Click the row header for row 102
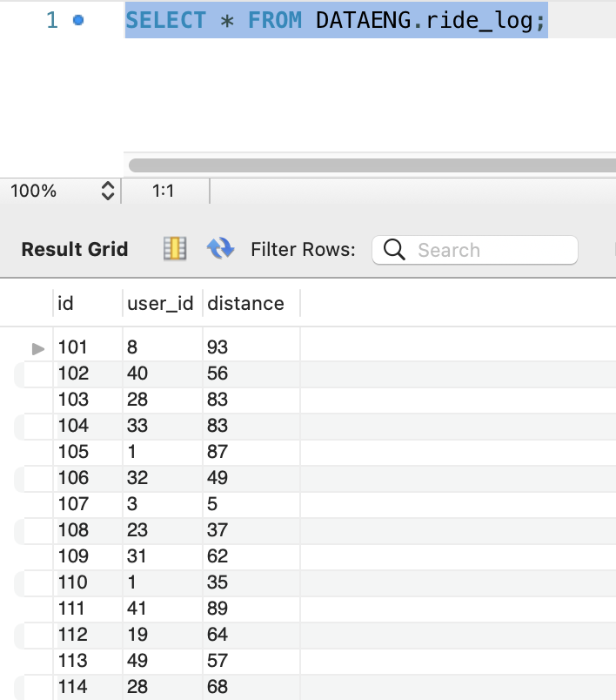 click(35, 374)
